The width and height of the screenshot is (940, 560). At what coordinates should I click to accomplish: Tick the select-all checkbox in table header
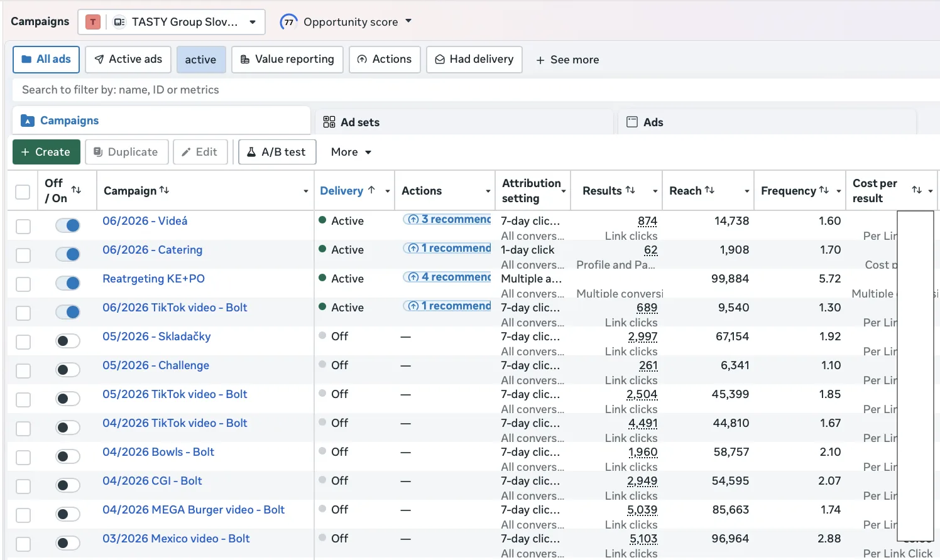(x=23, y=191)
